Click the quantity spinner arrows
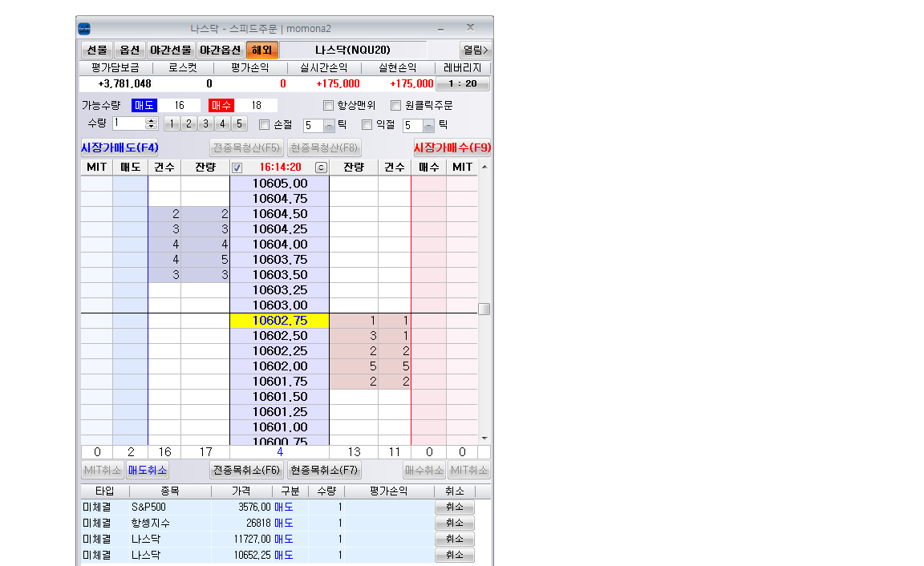 pos(152,123)
